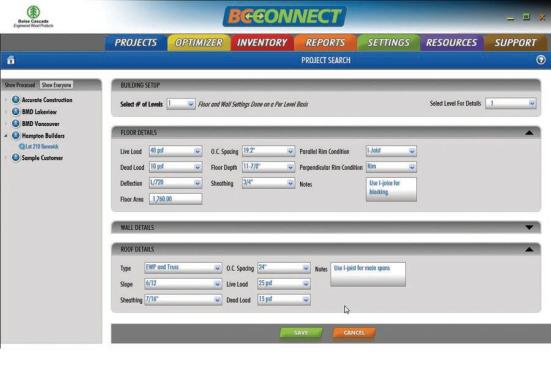
Task: Open the Parallel Rim Condition dropdown
Action: [x=391, y=151]
